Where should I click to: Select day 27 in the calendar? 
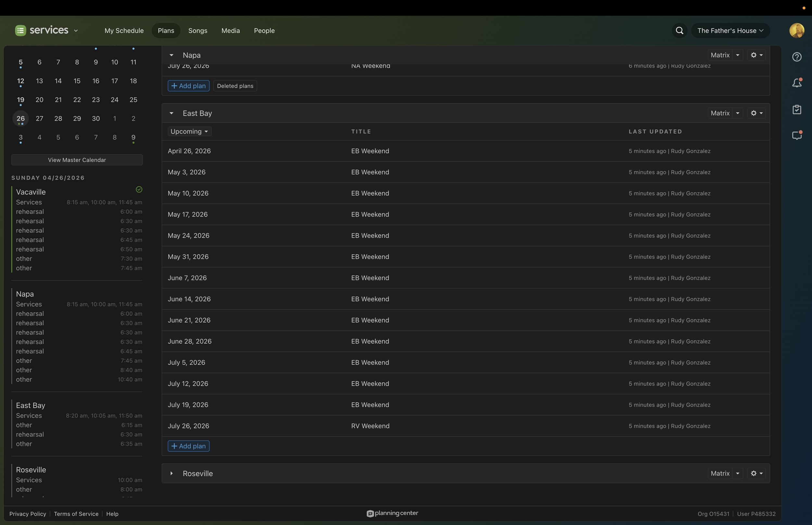(x=40, y=119)
